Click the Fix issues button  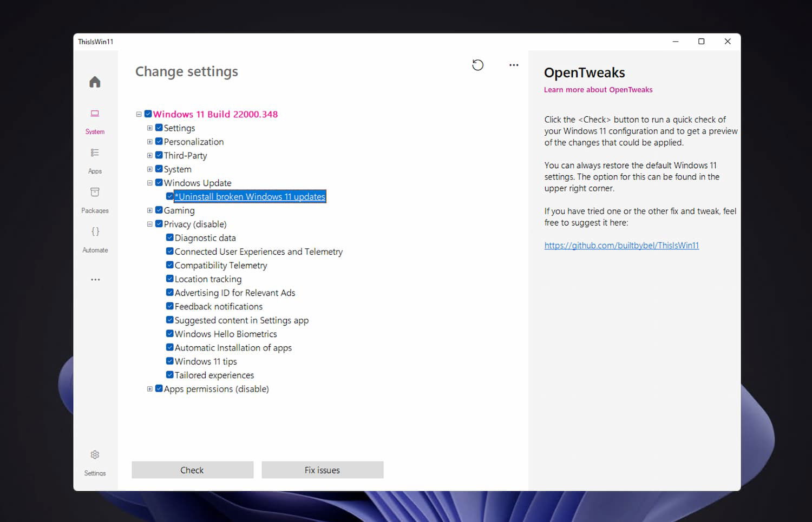pyautogui.click(x=322, y=470)
